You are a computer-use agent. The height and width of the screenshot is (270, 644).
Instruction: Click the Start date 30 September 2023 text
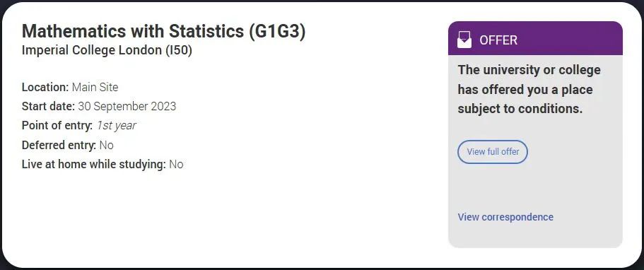99,107
